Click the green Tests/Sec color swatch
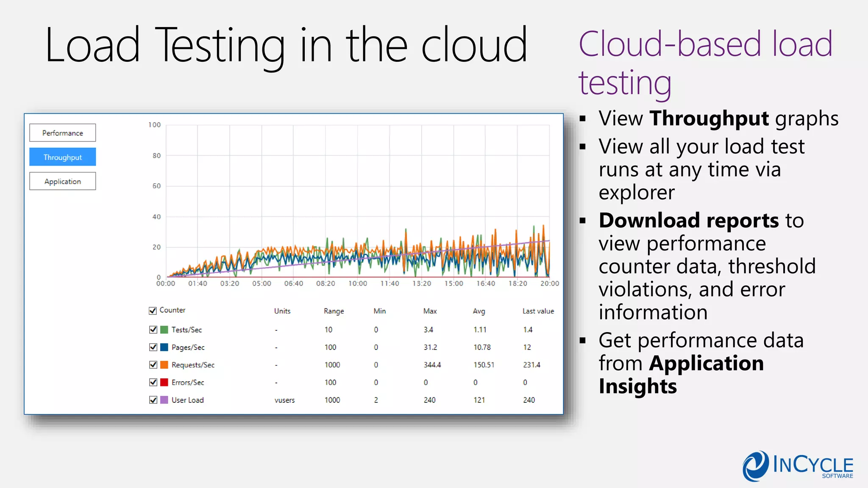This screenshot has height=488, width=868. click(x=164, y=330)
